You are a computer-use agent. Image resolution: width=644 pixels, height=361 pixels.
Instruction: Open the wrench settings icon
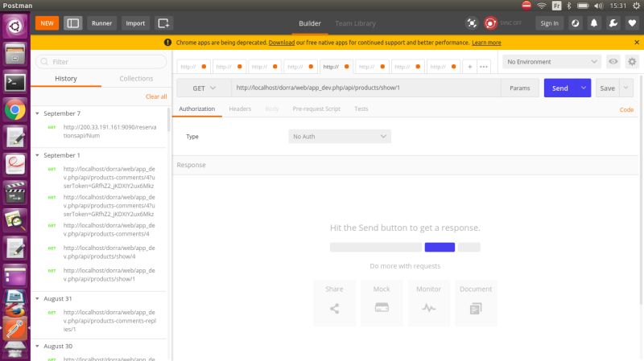pos(613,23)
